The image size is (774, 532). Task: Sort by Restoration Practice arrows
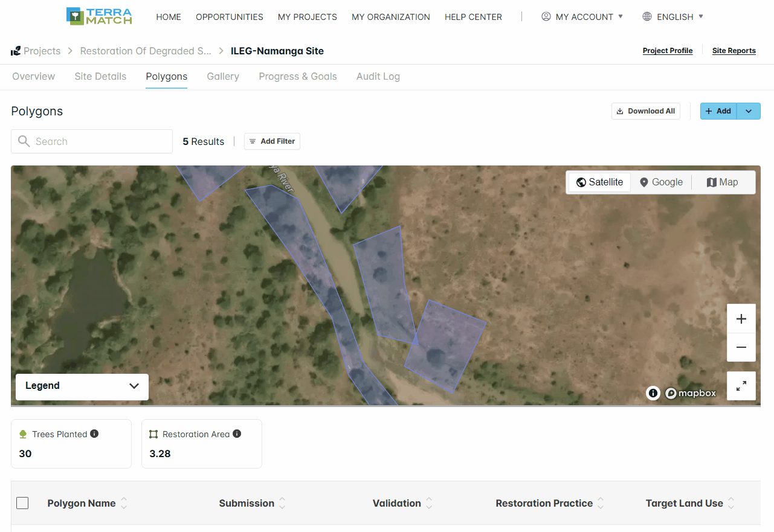[x=601, y=503]
